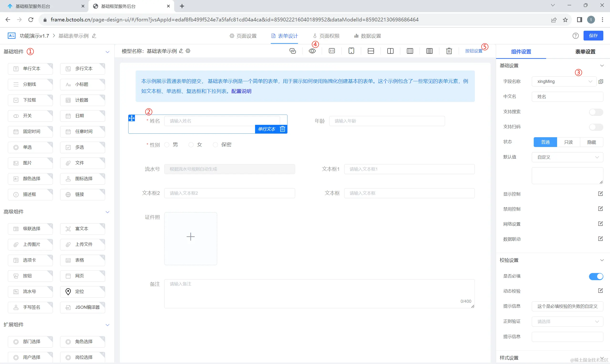
Task: Toggle the 支持搜索 switch
Action: 596,112
